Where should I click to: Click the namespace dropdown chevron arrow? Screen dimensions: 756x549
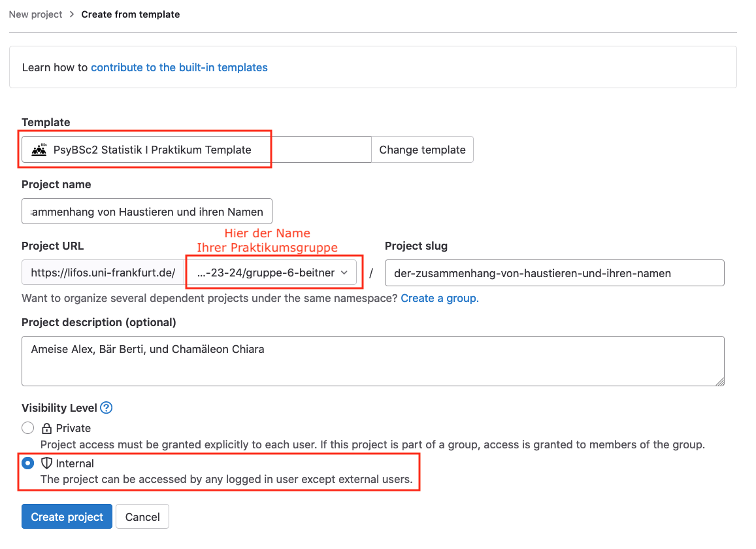[x=344, y=273]
